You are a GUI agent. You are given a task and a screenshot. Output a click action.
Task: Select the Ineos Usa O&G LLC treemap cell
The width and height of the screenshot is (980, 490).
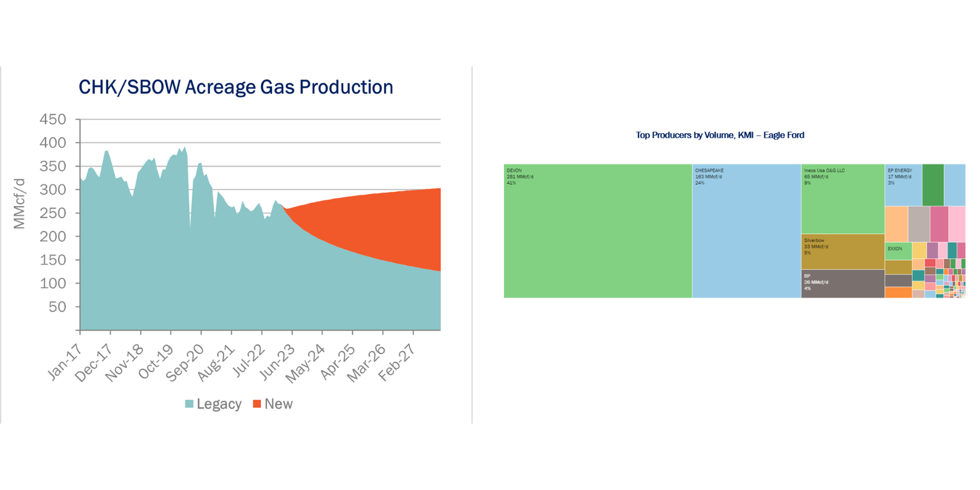843,199
